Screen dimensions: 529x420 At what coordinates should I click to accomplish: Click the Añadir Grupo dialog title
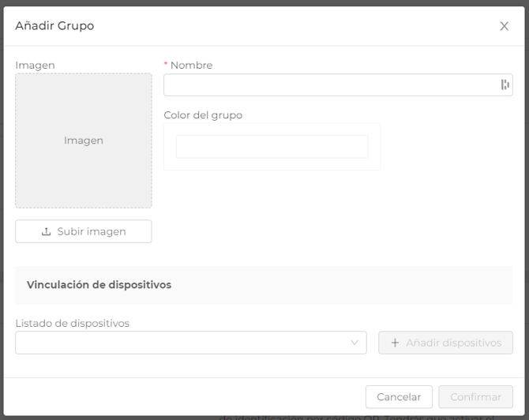coord(54,26)
